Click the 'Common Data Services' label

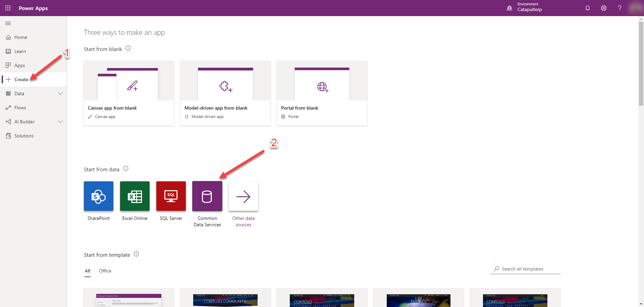207,222
